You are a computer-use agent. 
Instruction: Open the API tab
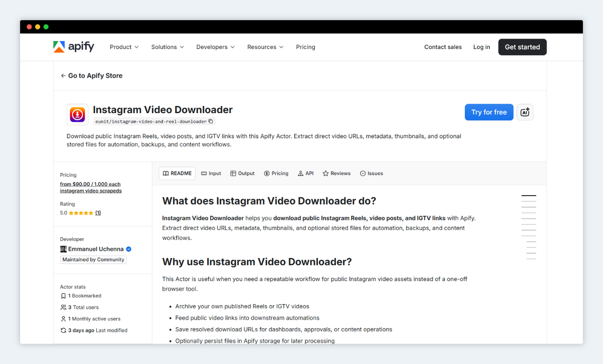306,174
